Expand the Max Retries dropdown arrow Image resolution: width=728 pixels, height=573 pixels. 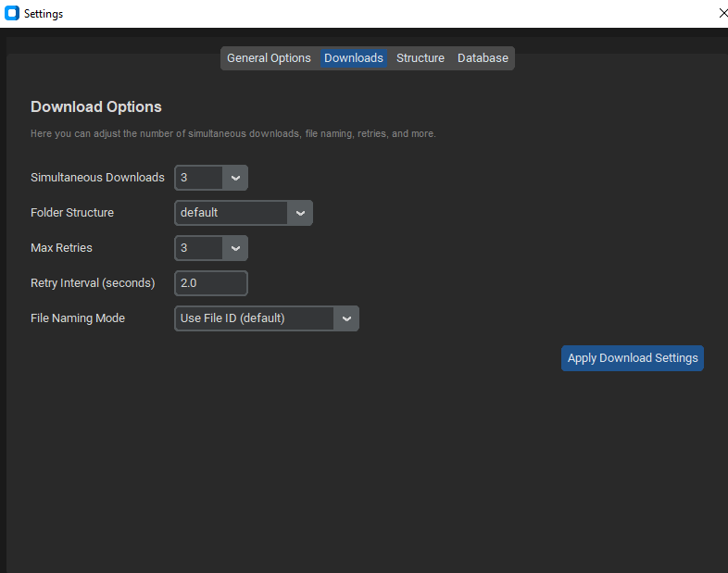coord(235,248)
